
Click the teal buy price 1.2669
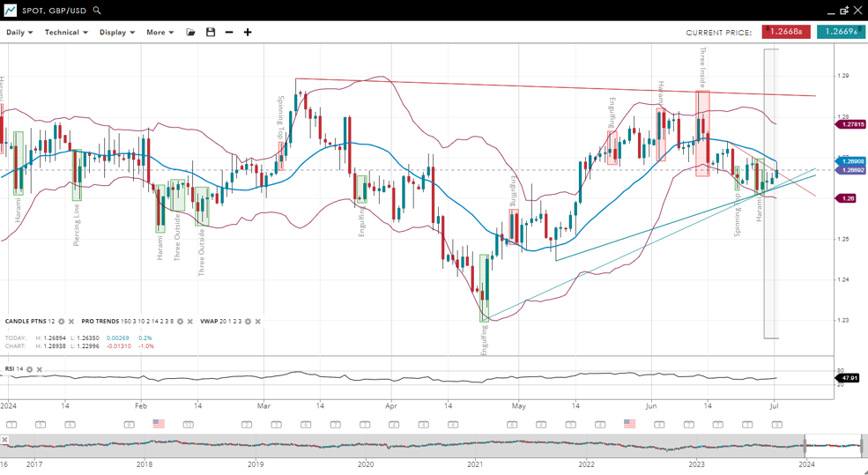pyautogui.click(x=840, y=32)
